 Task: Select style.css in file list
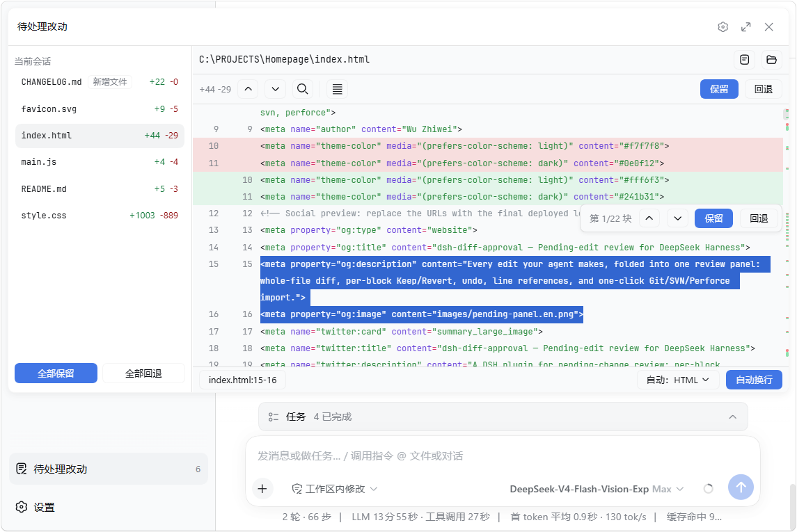pyautogui.click(x=100, y=216)
